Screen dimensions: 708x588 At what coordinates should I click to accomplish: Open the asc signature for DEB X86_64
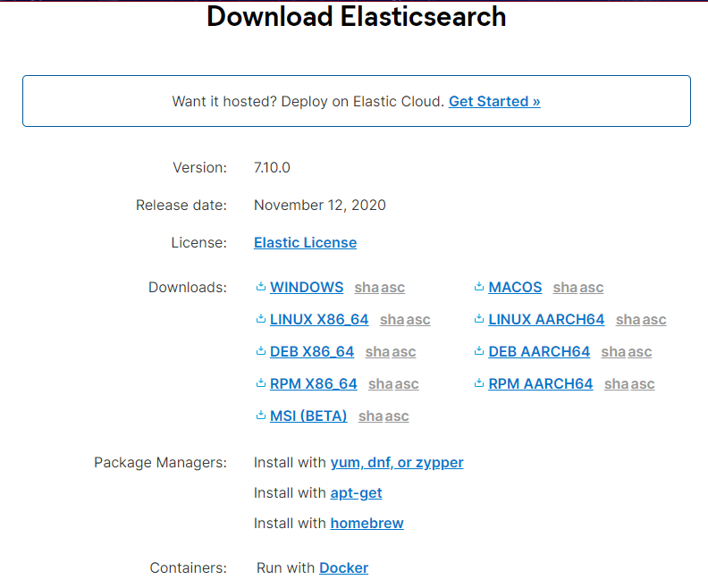[404, 351]
